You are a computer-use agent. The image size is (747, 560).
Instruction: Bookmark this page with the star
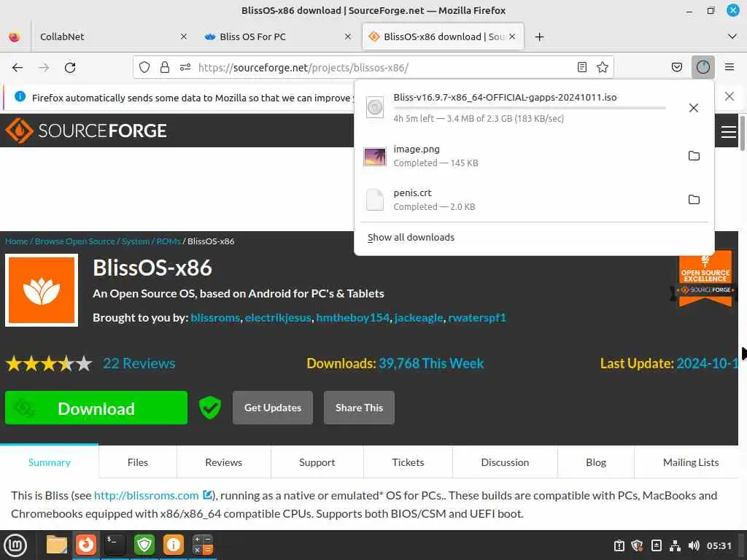point(602,67)
